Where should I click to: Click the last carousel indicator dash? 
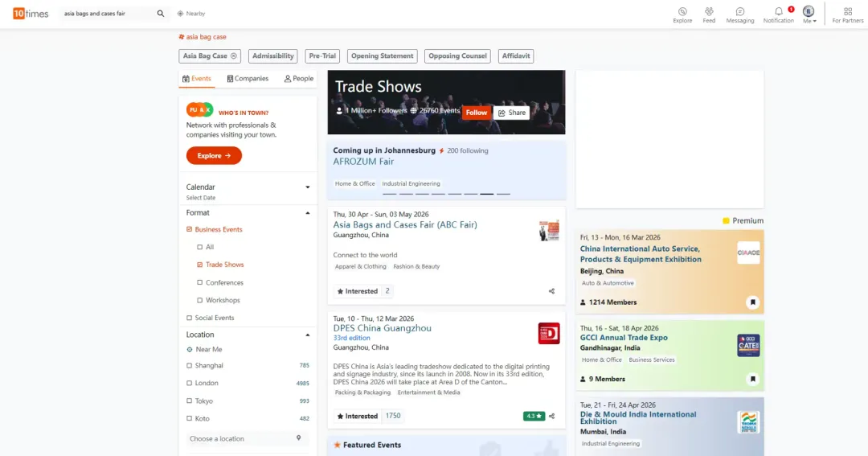[x=503, y=194]
